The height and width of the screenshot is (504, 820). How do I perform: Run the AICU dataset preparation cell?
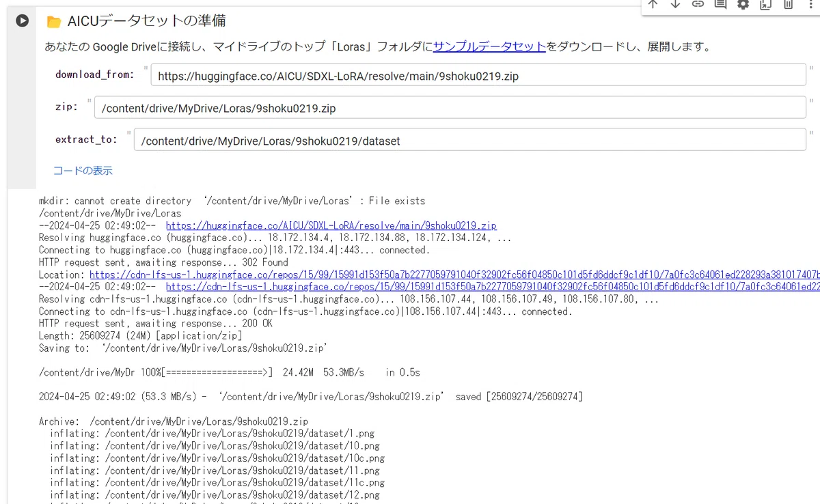pos(22,20)
